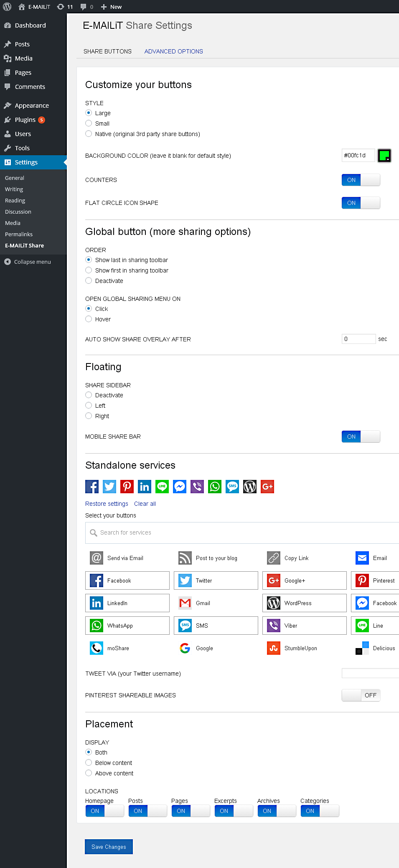
Task: Click the Viber icon in standalone services row
Action: coord(197,487)
